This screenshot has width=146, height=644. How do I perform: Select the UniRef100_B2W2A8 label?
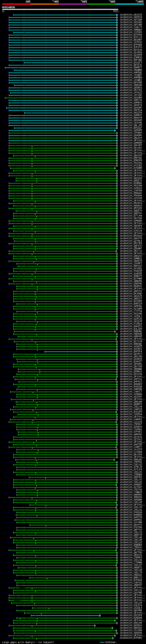(x=131, y=618)
